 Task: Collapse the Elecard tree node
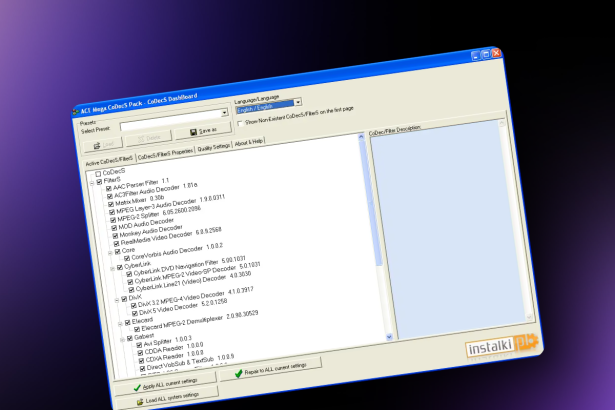tap(120, 324)
